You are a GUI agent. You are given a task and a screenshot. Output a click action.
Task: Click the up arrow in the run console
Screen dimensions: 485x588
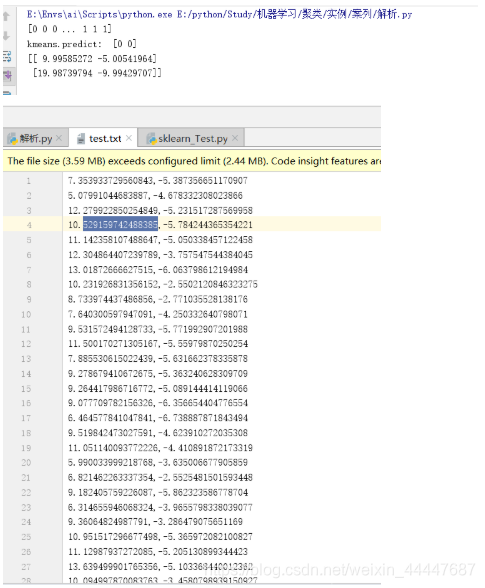click(6, 16)
